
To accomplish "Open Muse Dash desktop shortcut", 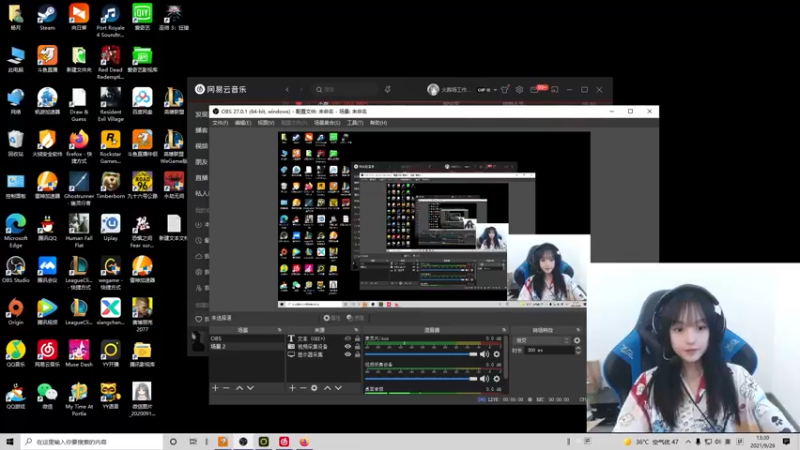I will click(x=79, y=354).
